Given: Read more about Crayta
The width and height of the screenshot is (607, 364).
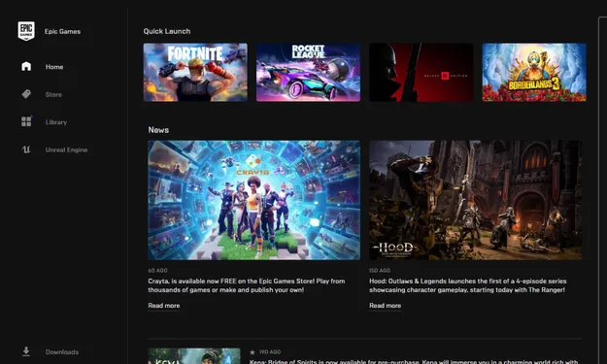Looking at the screenshot, I should (164, 306).
